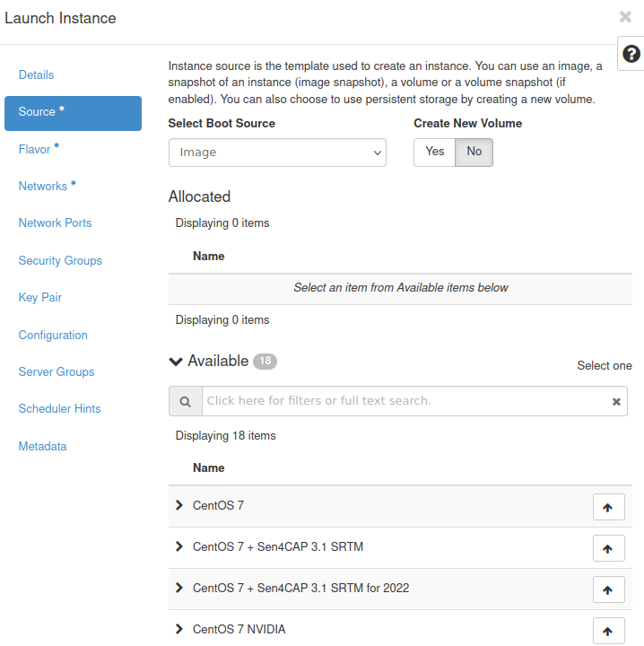Allocate the CentOS 7 image with up arrow
644x646 pixels.
click(608, 507)
